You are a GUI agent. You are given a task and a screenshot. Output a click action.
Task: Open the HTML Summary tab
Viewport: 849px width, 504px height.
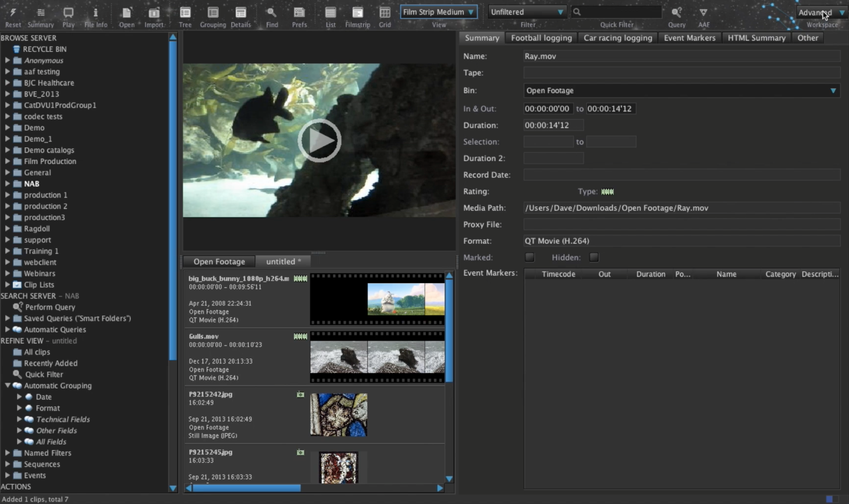(x=756, y=38)
